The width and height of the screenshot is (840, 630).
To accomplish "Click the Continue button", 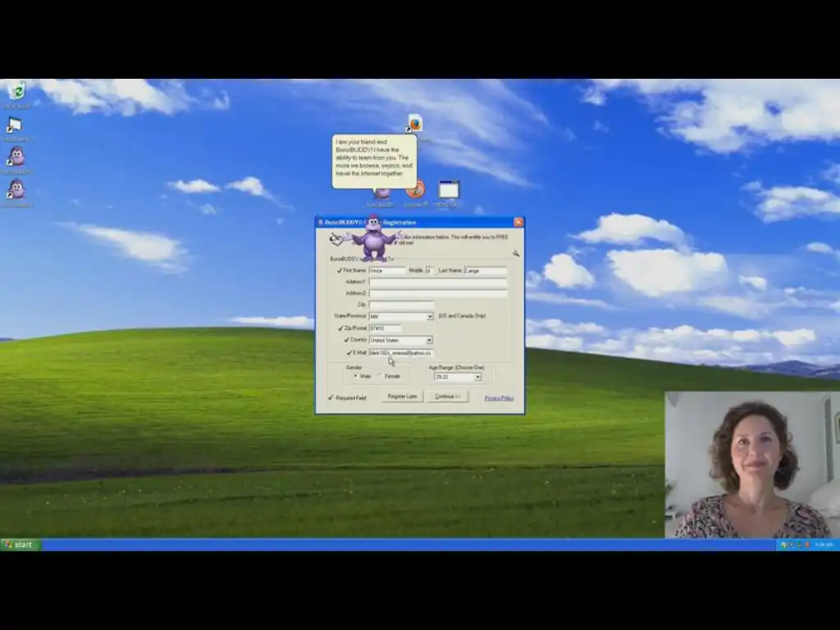I will (447, 396).
